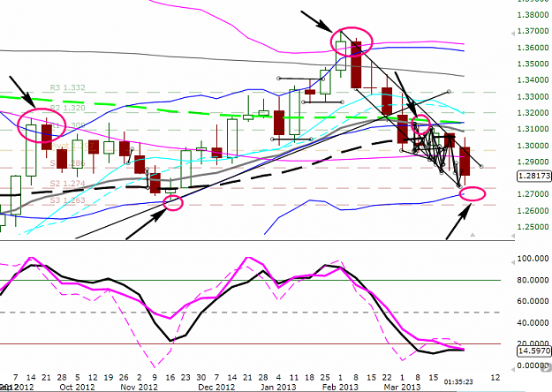The image size is (552, 392).
Task: Select the current price tag 1.28173
Action: (x=534, y=176)
